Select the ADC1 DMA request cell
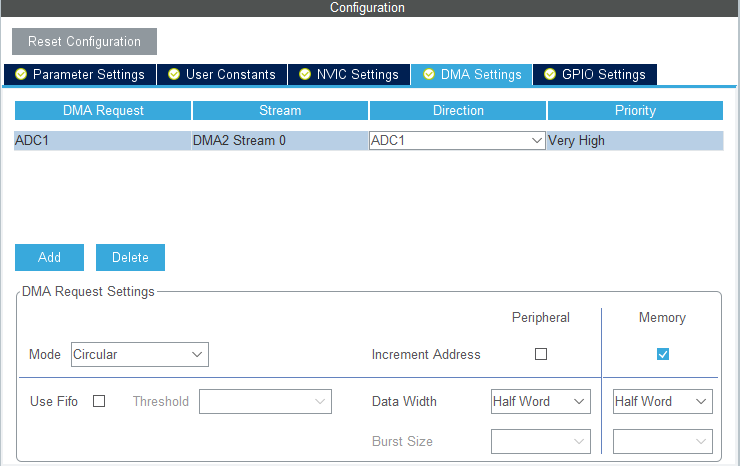The height and width of the screenshot is (466, 740). pyautogui.click(x=103, y=141)
